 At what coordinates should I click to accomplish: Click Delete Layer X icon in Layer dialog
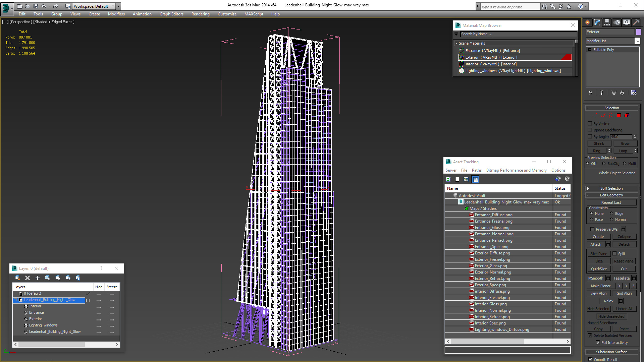(x=28, y=278)
